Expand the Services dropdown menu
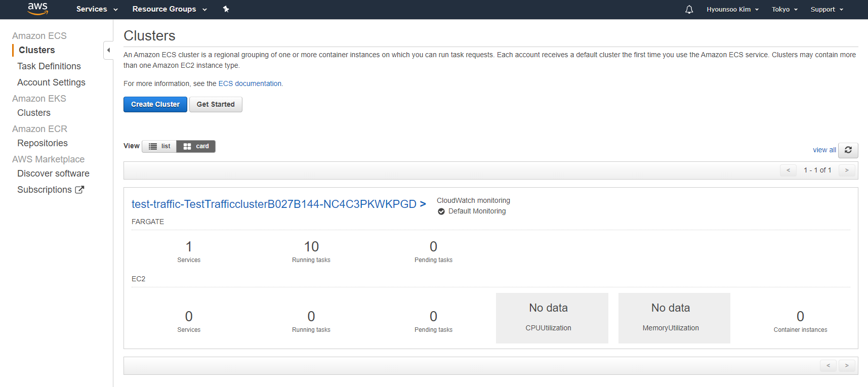The image size is (868, 387). pos(97,9)
